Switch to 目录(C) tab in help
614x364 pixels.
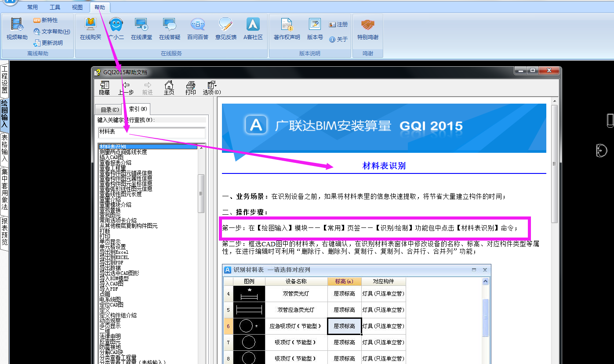click(109, 110)
